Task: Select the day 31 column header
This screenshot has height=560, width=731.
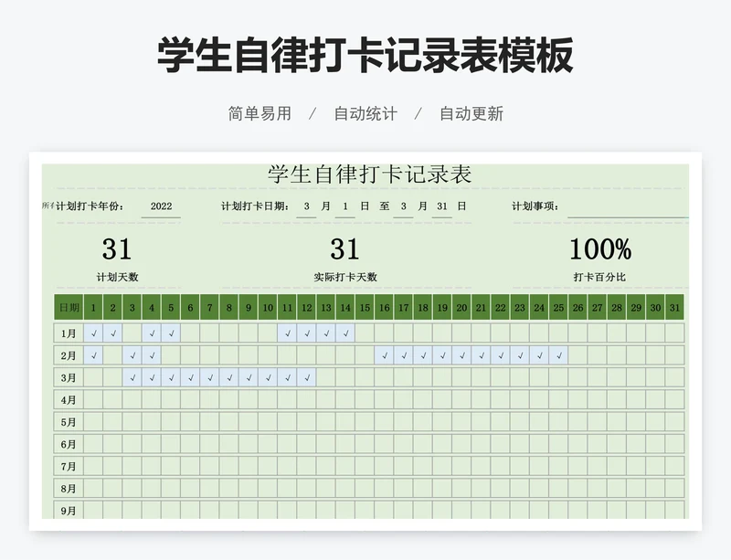Action: click(674, 307)
